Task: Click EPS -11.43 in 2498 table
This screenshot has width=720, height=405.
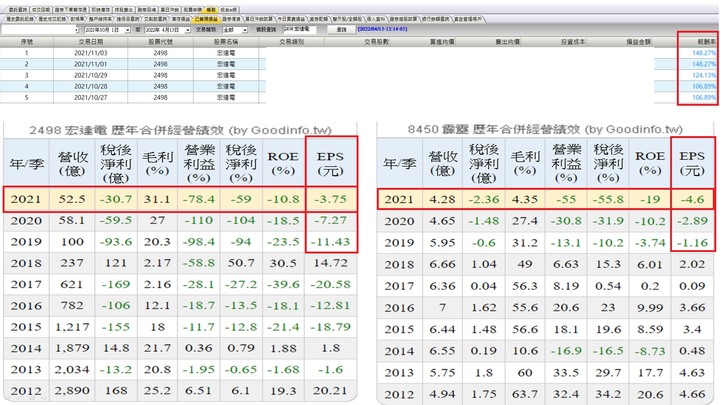Action: point(331,242)
